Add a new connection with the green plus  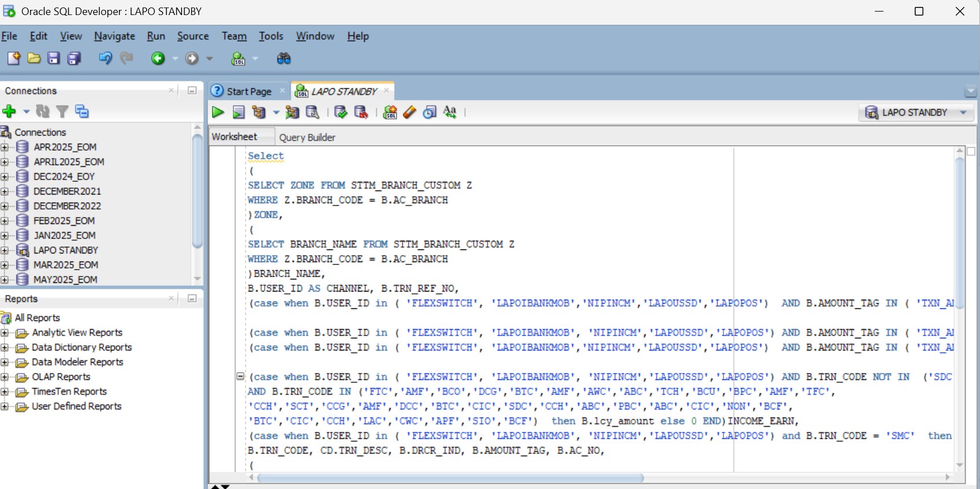point(9,111)
